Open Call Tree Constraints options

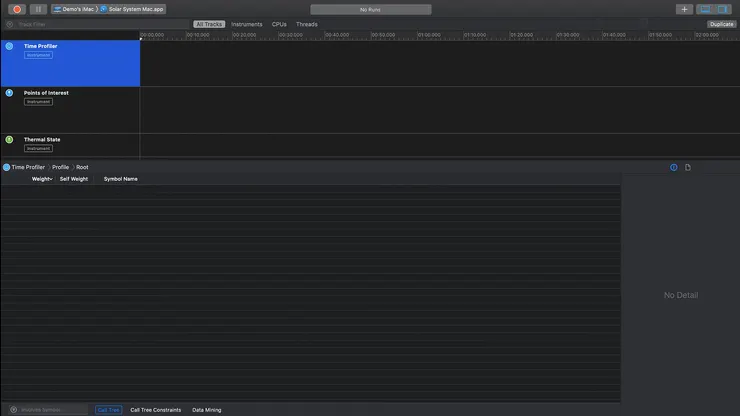[x=156, y=410]
